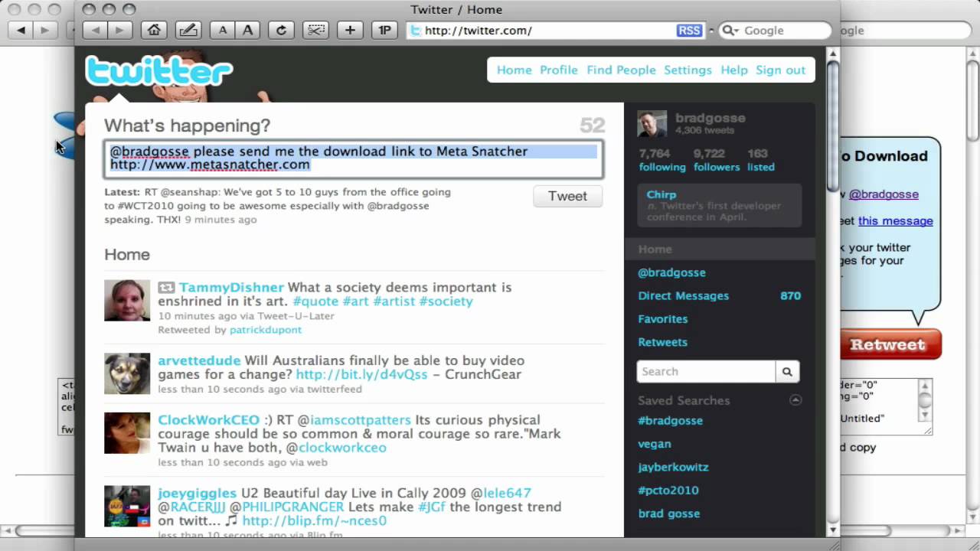
Task: Click the ClockWorkCEO username
Action: [x=208, y=419]
